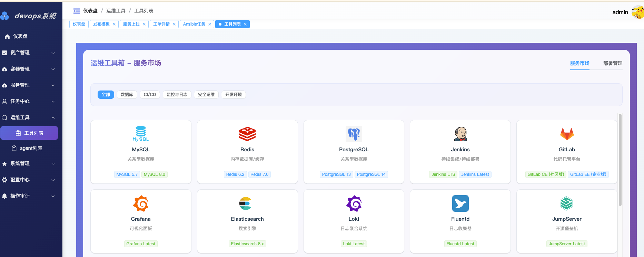644x257 pixels.
Task: Click the user icon of 任务中心
Action: point(4,102)
